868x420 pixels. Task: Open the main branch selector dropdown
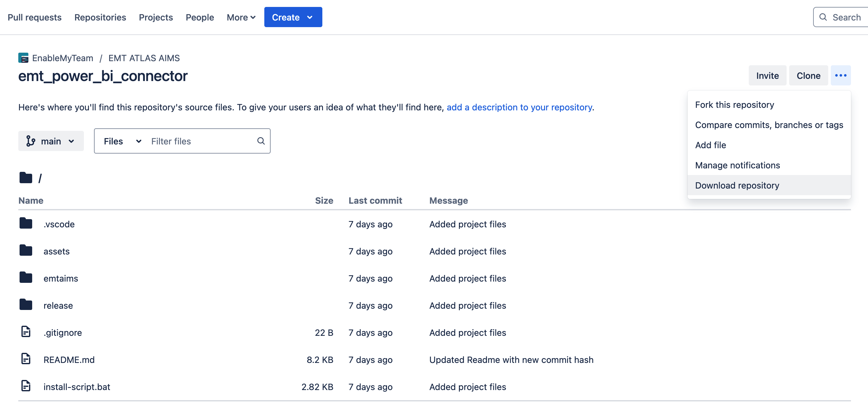click(x=51, y=141)
